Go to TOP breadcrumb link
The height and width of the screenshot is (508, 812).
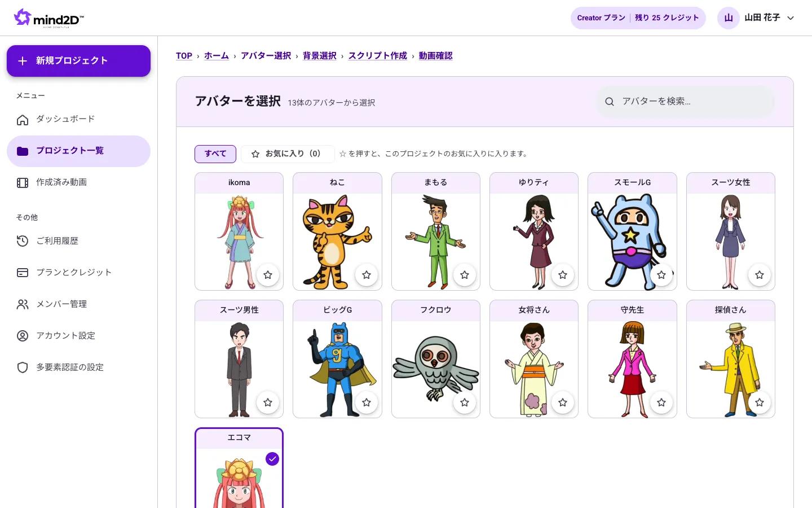click(184, 56)
